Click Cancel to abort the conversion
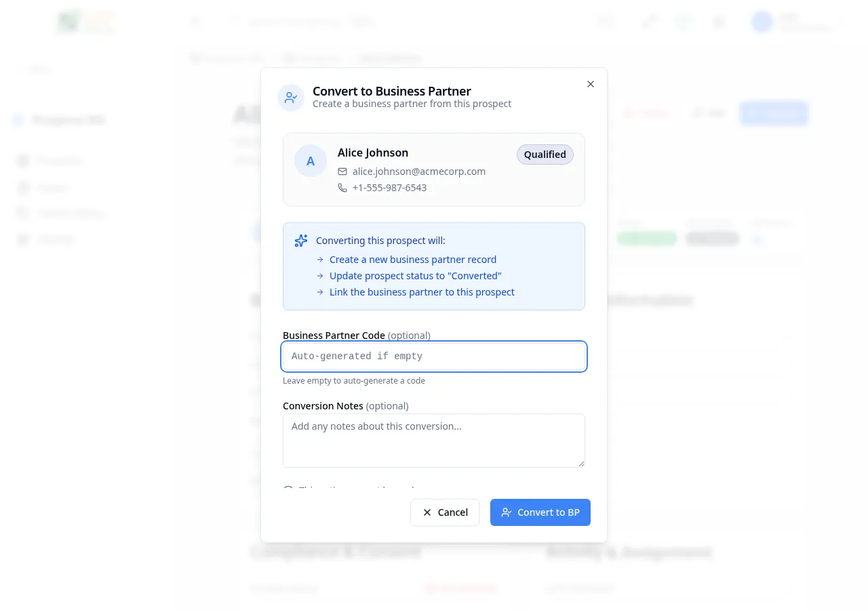This screenshot has width=868, height=610. [445, 512]
